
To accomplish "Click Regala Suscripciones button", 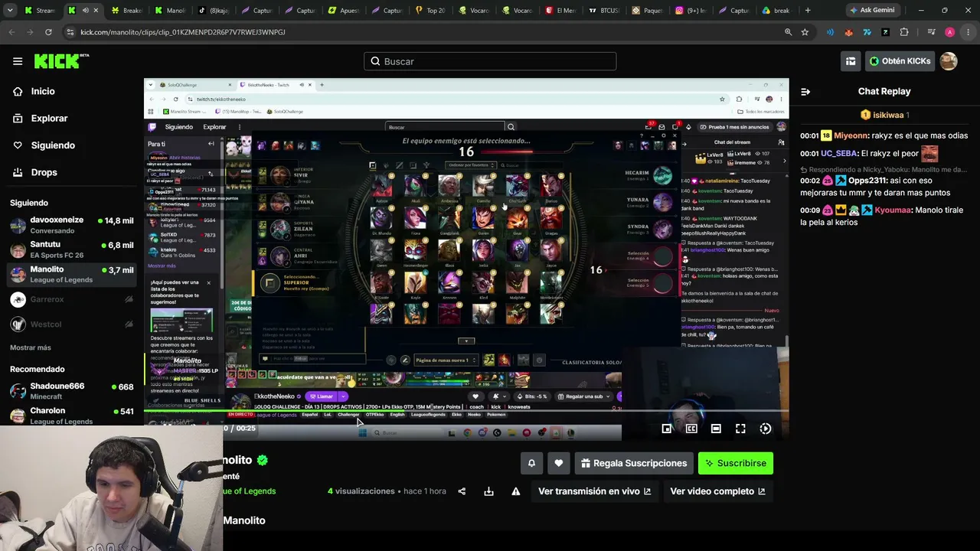I will pyautogui.click(x=634, y=463).
